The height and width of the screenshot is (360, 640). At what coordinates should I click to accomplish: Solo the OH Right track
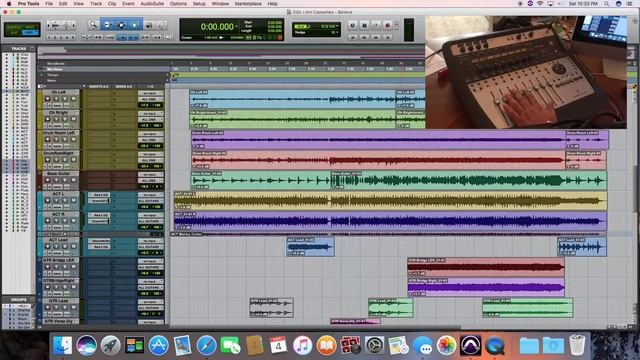click(65, 119)
